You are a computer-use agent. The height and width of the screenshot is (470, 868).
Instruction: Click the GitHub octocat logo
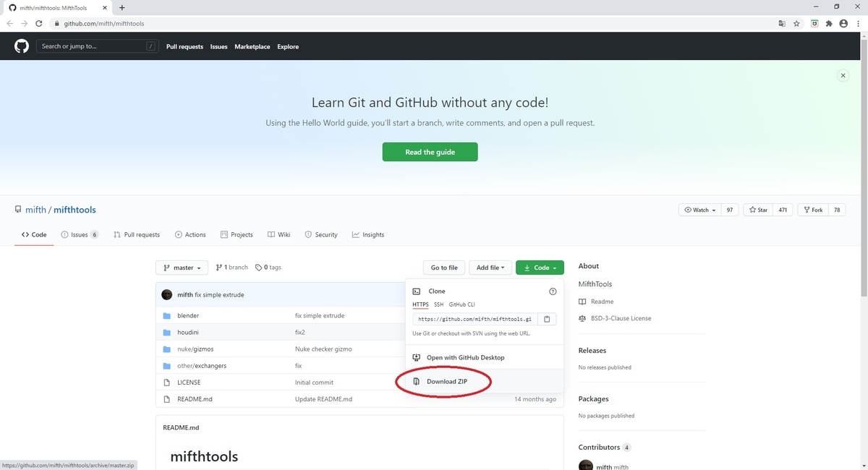[x=22, y=46]
